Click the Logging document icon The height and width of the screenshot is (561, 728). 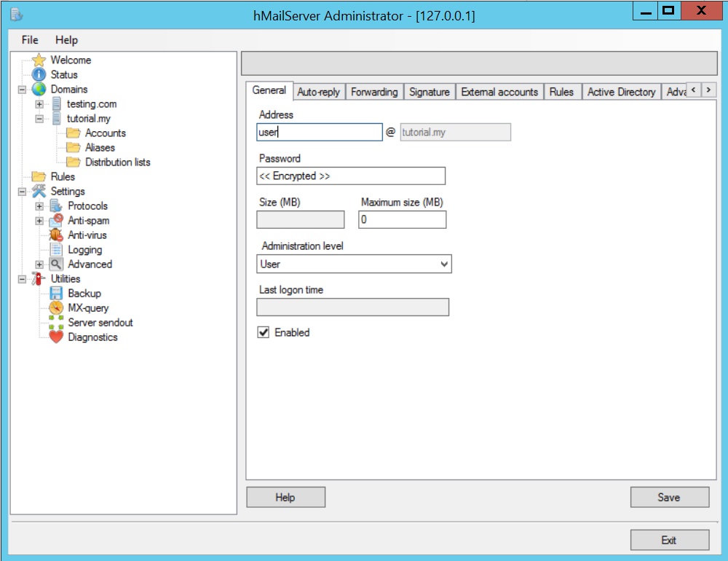coord(56,250)
